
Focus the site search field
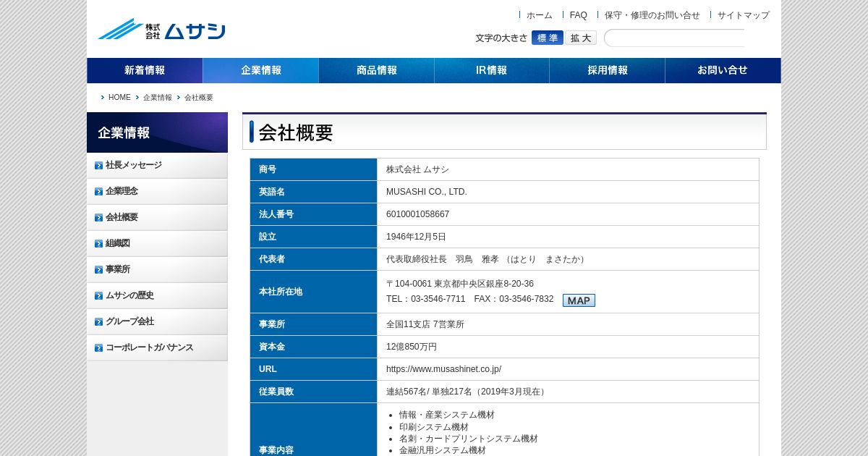tap(674, 38)
